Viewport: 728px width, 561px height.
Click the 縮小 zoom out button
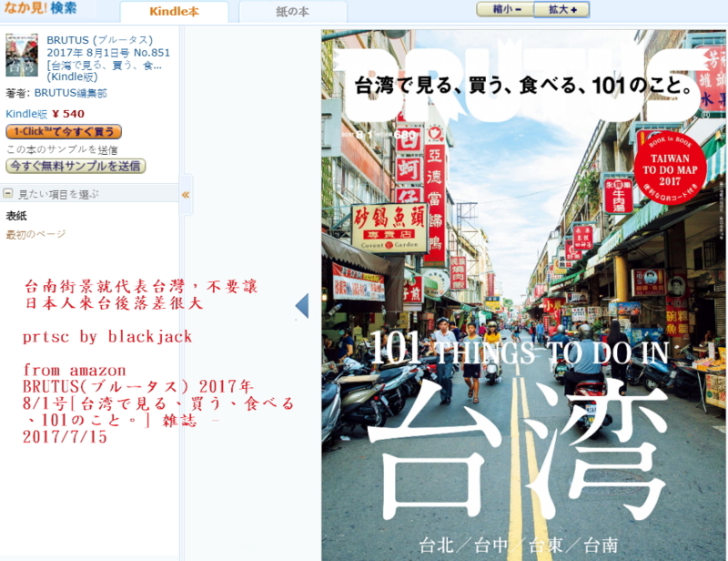pos(506,9)
